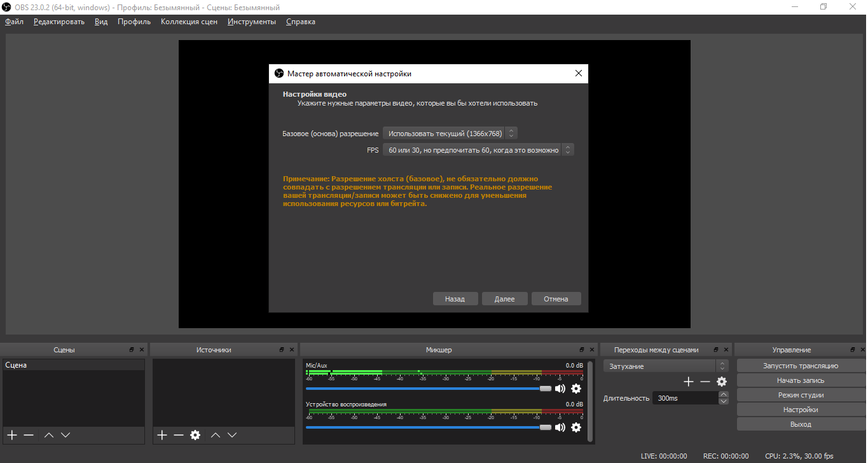The width and height of the screenshot is (868, 463).
Task: Remove selected scene with minus icon
Action: [x=29, y=435]
